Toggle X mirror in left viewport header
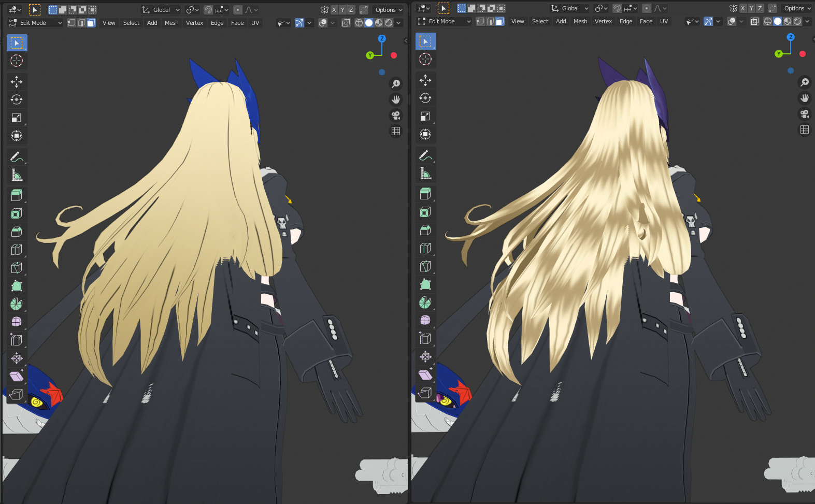 (334, 10)
